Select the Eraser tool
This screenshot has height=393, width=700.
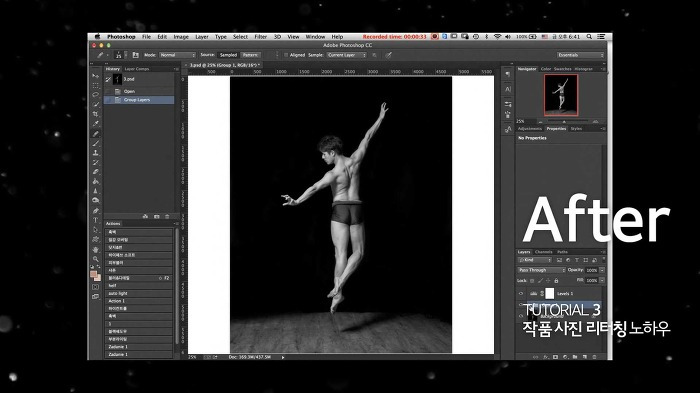[x=96, y=171]
